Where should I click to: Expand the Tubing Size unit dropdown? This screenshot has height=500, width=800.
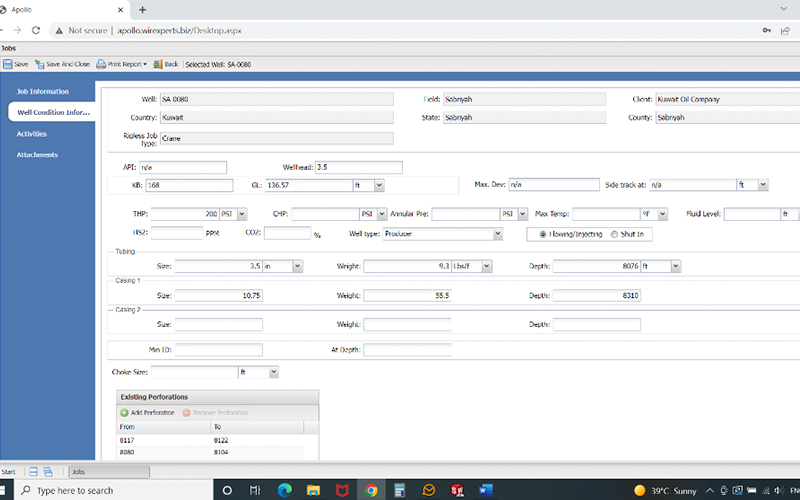pos(298,266)
